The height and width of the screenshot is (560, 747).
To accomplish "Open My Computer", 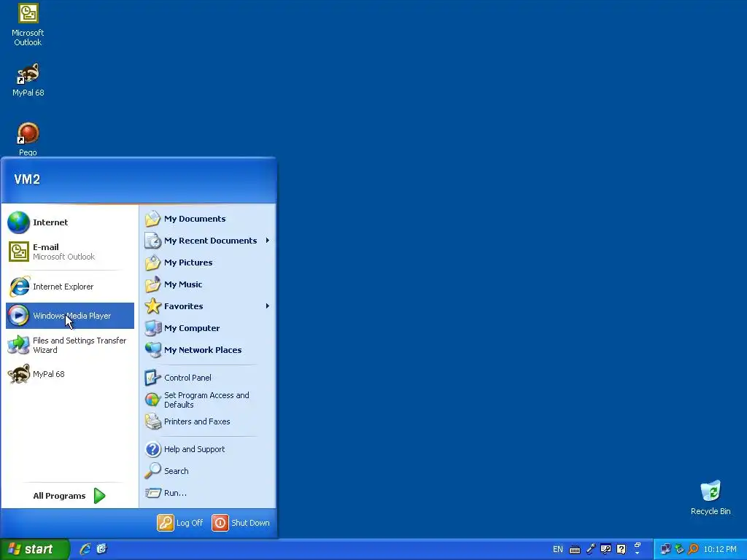I will click(208, 328).
